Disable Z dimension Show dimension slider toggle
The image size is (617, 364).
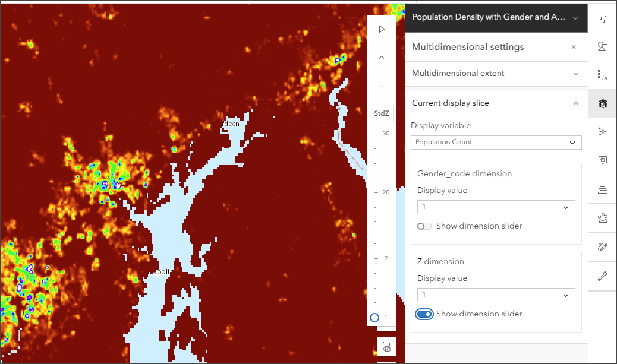[424, 314]
